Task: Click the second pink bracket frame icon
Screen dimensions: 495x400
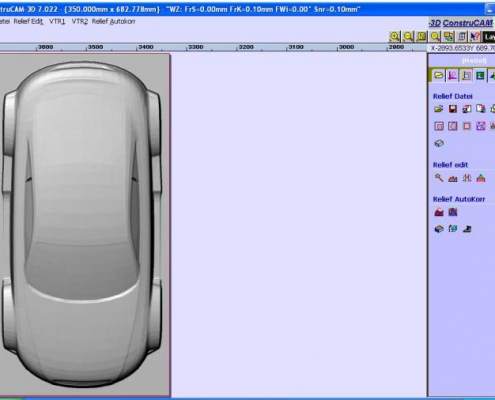Action: [453, 126]
